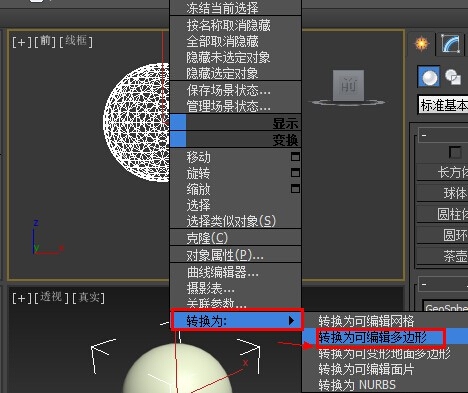
Task: Open the perspective viewport [+] menu
Action: 22,298
